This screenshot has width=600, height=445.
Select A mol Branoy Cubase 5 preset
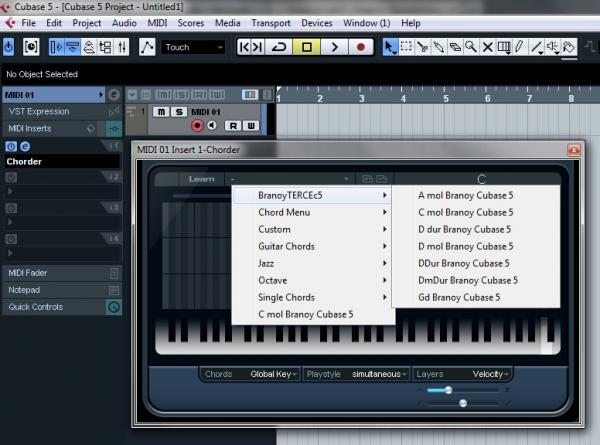click(465, 196)
